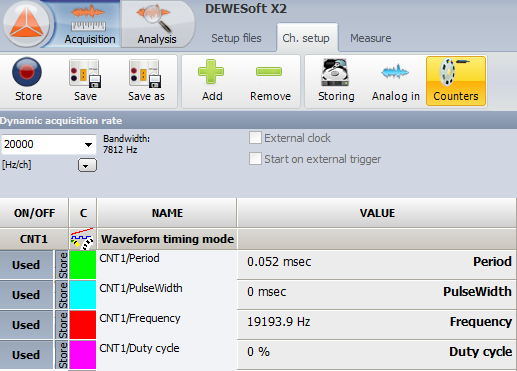This screenshot has width=517, height=371.
Task: Click the CNT1 counter header cell
Action: 34,239
